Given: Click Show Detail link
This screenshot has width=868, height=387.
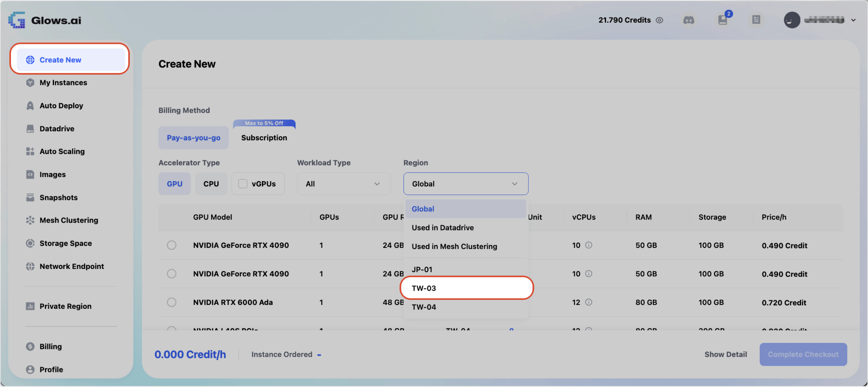Looking at the screenshot, I should pyautogui.click(x=726, y=354).
